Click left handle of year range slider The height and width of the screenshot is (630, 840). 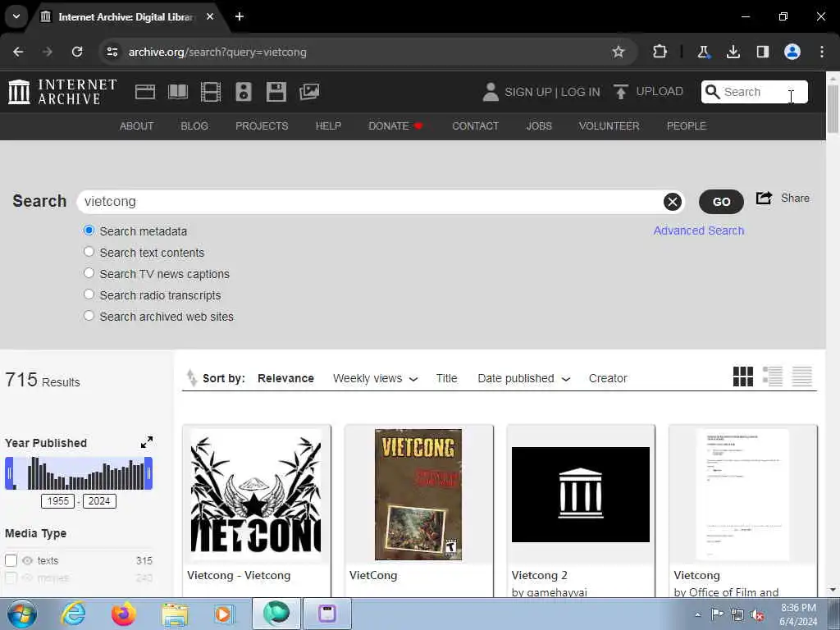point(9,473)
